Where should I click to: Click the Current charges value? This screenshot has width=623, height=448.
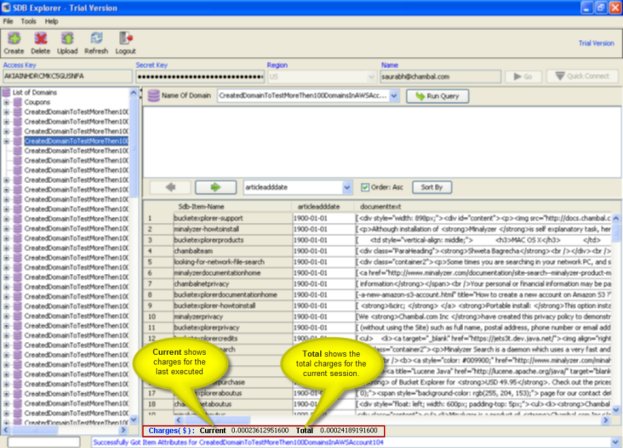click(260, 431)
